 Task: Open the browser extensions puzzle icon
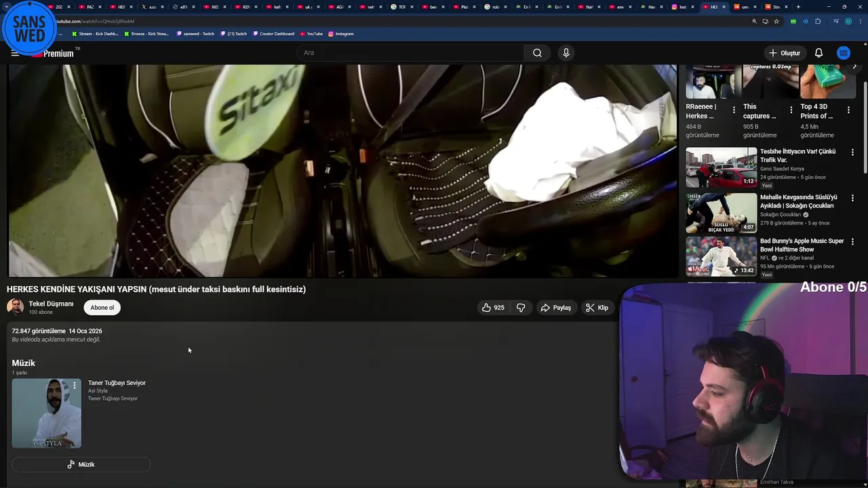point(818,21)
